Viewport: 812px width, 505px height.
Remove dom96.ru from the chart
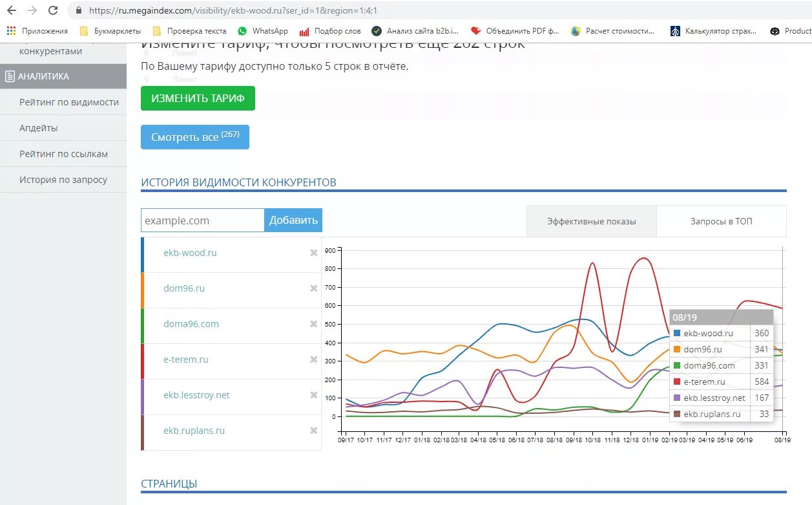(314, 288)
